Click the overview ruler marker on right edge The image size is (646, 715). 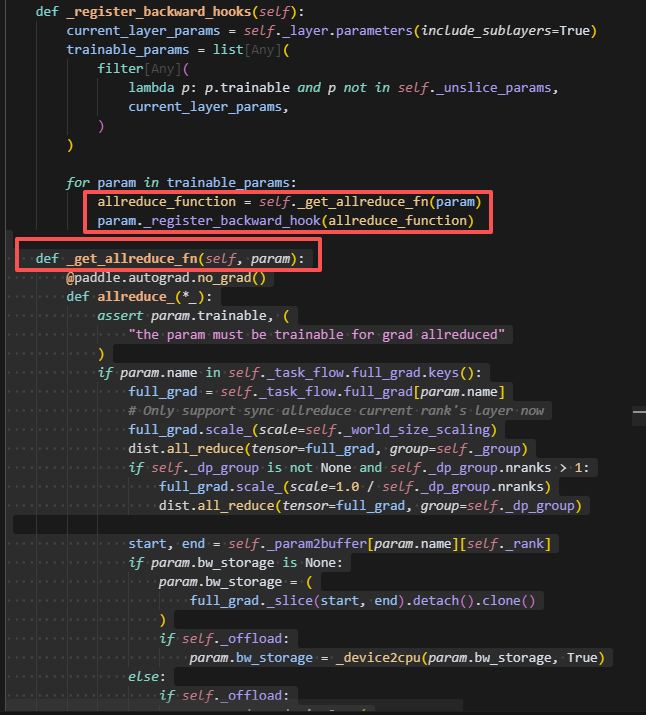(x=639, y=411)
